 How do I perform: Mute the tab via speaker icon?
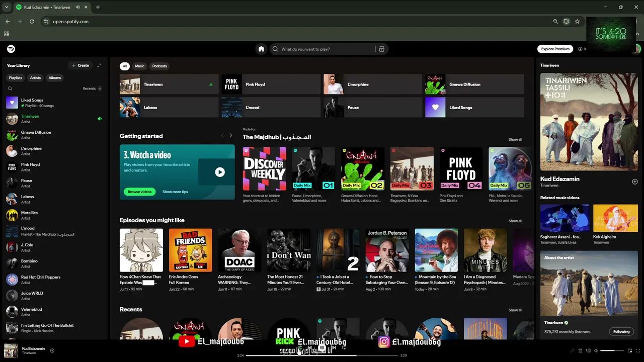78,7
